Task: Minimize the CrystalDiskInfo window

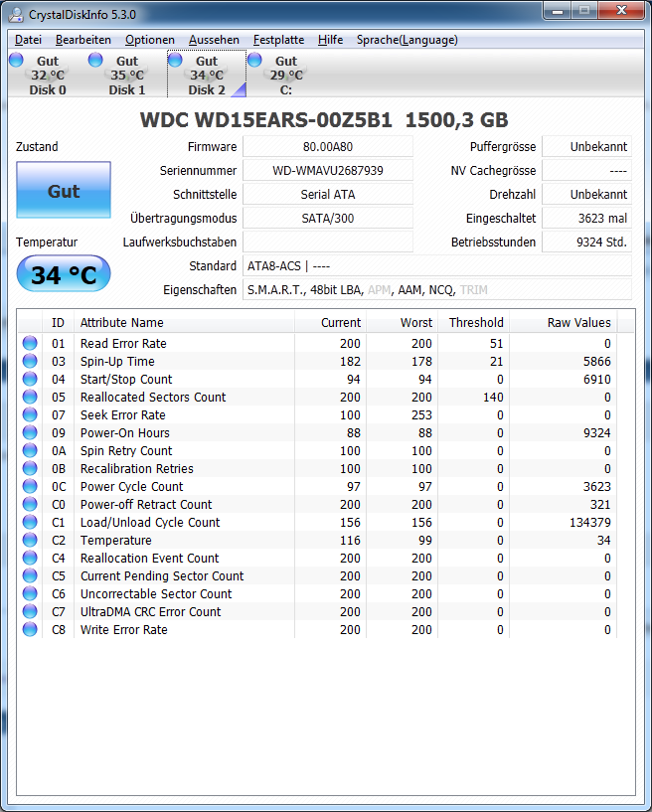Action: click(x=558, y=10)
